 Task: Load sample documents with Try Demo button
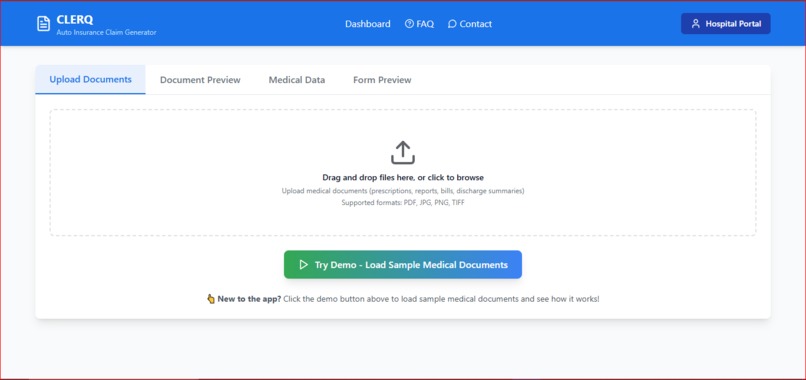coord(403,265)
